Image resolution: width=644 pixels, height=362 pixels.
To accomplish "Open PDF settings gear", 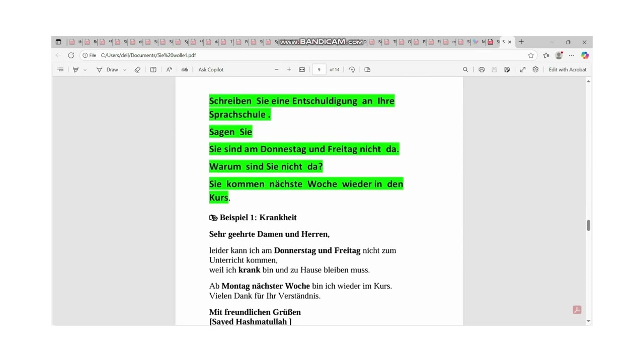I will pyautogui.click(x=535, y=69).
